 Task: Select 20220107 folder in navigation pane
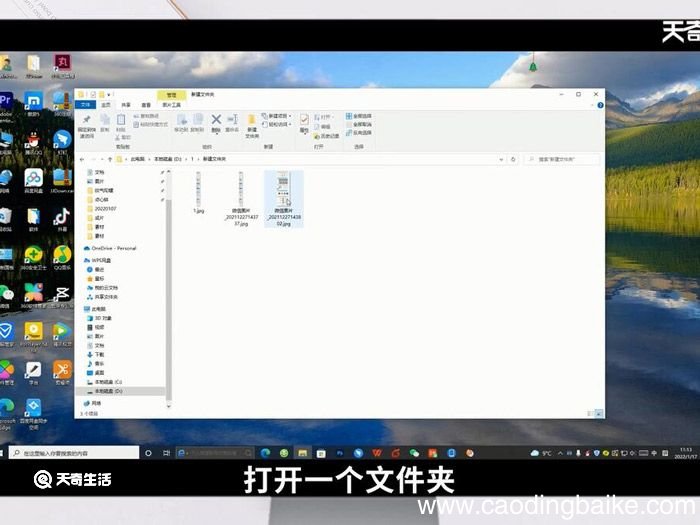click(102, 208)
